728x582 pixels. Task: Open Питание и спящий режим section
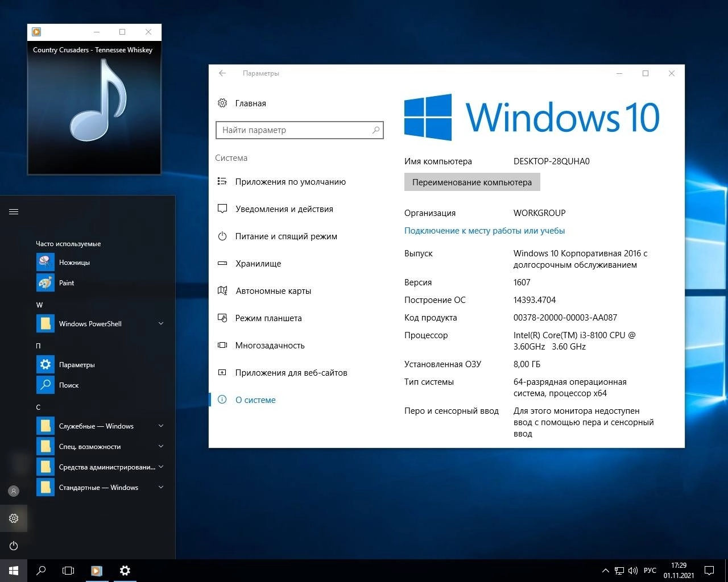point(286,236)
